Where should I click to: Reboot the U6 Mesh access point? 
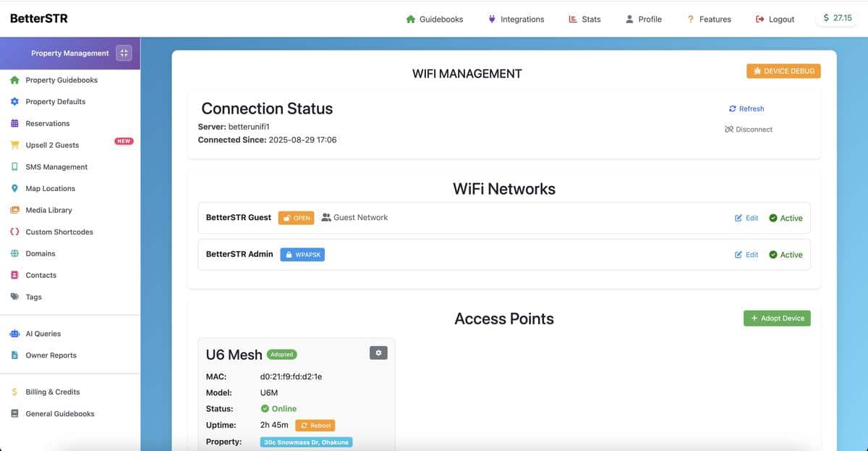pyautogui.click(x=315, y=426)
